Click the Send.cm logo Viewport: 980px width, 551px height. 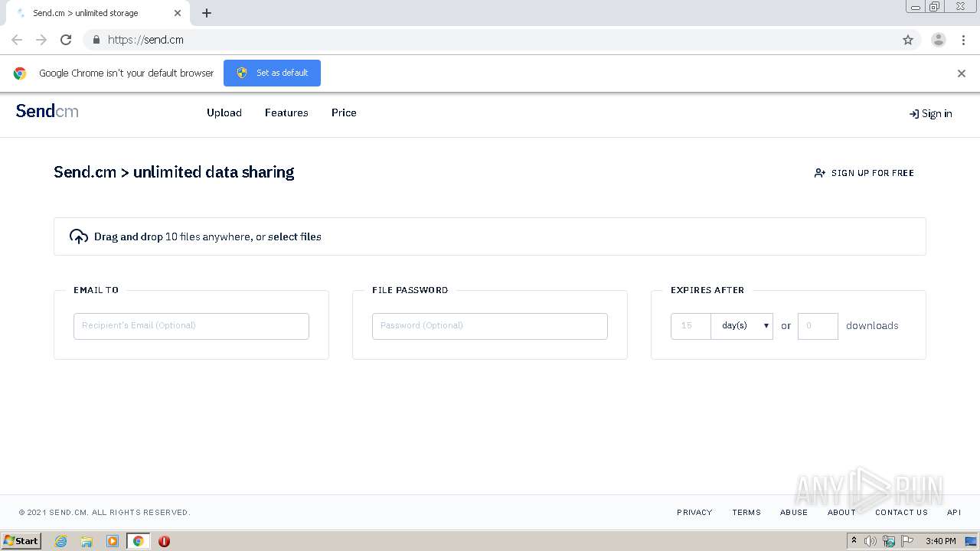(x=47, y=112)
